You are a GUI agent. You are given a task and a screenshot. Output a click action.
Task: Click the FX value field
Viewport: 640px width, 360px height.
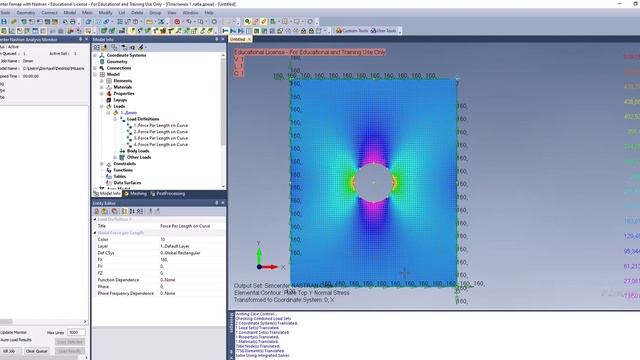[192, 260]
